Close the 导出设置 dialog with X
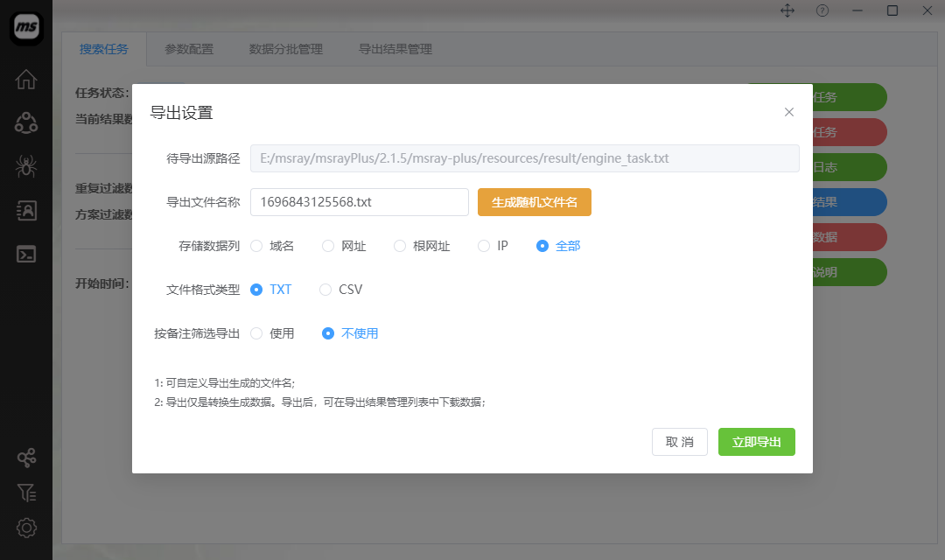This screenshot has width=945, height=560. (789, 112)
